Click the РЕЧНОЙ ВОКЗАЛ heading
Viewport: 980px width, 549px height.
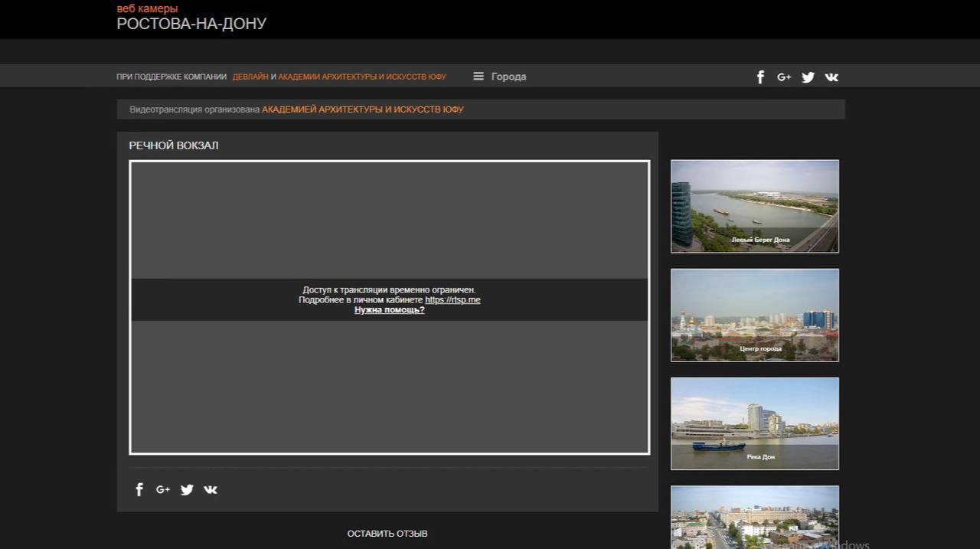point(174,145)
